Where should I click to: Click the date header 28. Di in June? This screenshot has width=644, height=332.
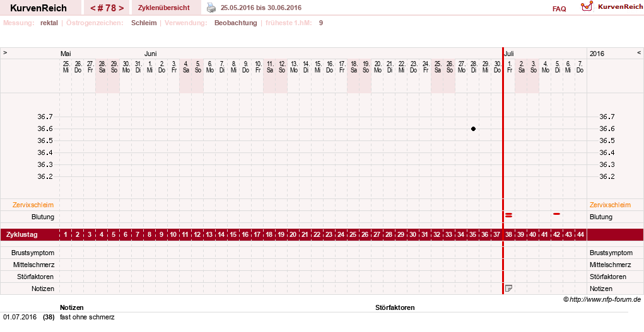click(x=473, y=67)
